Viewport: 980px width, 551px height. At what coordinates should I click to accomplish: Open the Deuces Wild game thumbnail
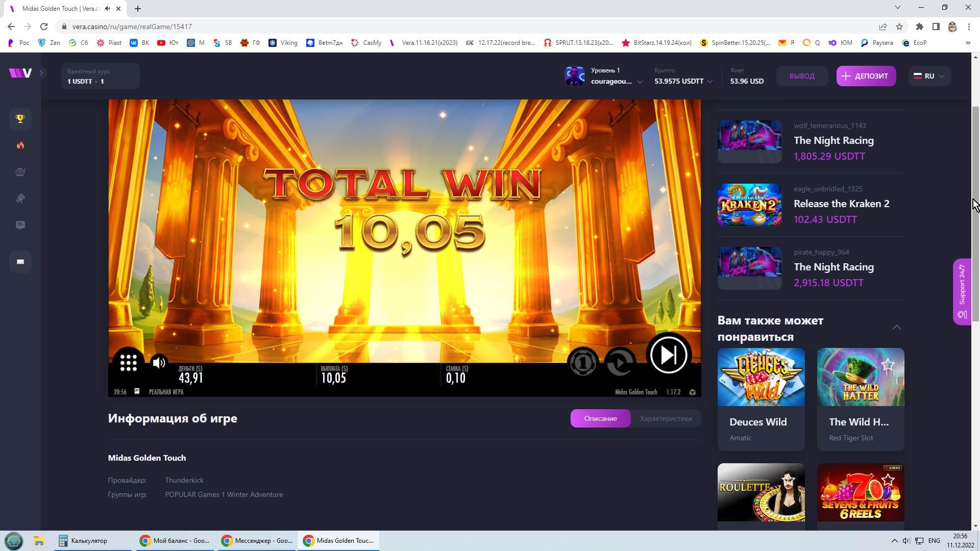click(x=761, y=378)
